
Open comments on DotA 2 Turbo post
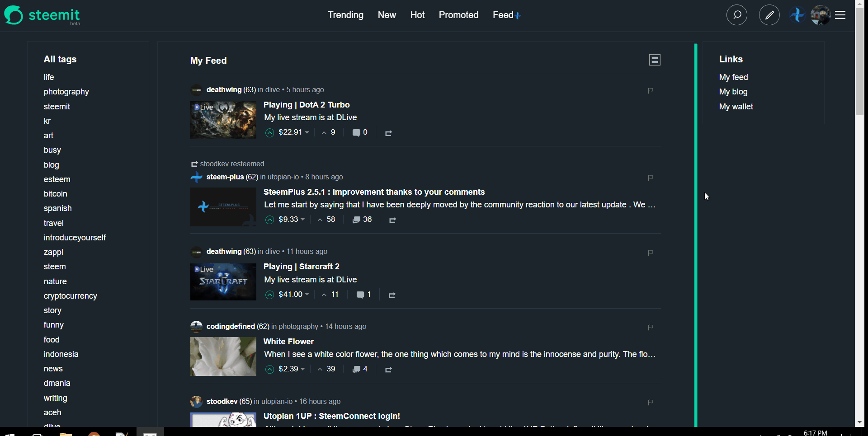[x=360, y=132]
